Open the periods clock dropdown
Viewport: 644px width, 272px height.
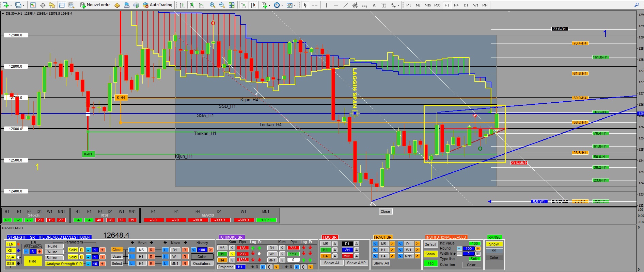[x=278, y=5]
